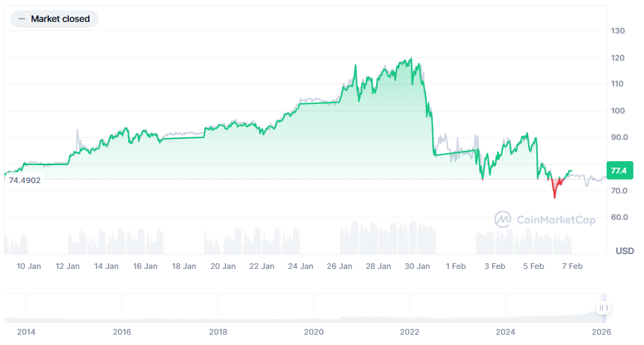Click the 130 price axis label
The image size is (644, 345).
pos(618,31)
